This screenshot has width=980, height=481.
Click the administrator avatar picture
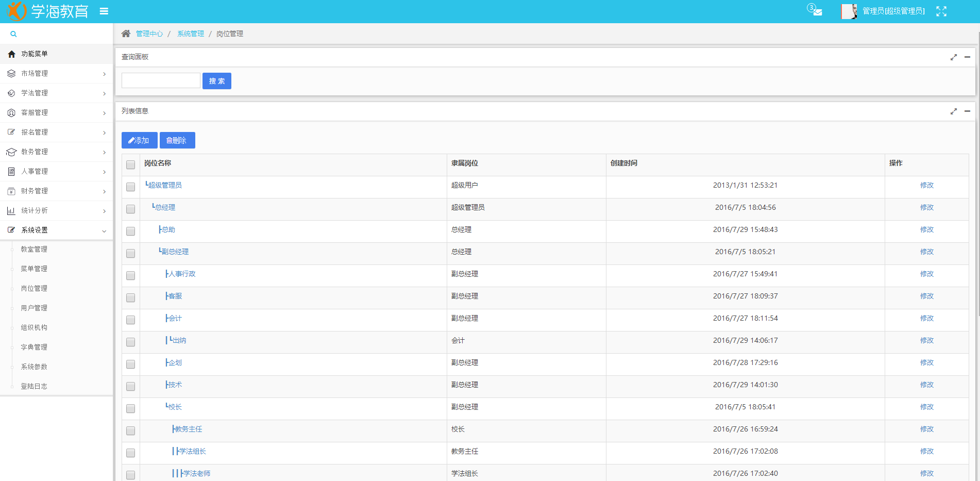pyautogui.click(x=849, y=11)
